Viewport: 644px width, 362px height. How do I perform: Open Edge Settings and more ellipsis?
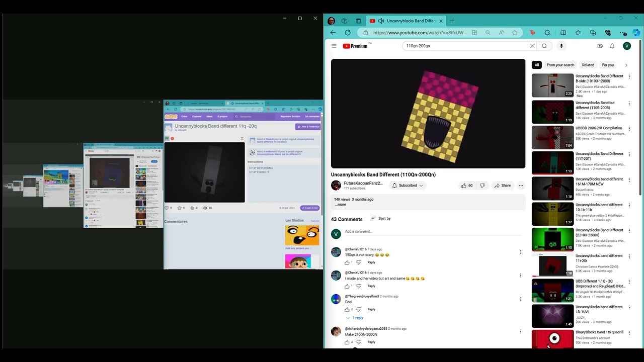[x=624, y=33]
